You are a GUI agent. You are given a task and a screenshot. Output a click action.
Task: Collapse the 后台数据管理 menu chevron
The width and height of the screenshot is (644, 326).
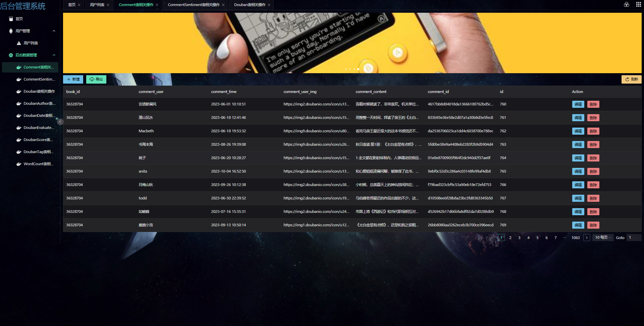point(54,55)
